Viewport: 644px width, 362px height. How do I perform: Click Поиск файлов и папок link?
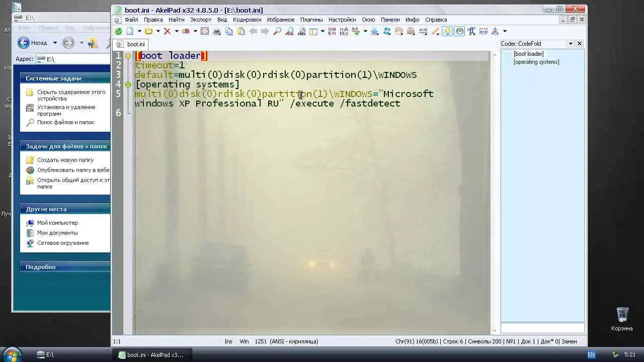tap(65, 122)
